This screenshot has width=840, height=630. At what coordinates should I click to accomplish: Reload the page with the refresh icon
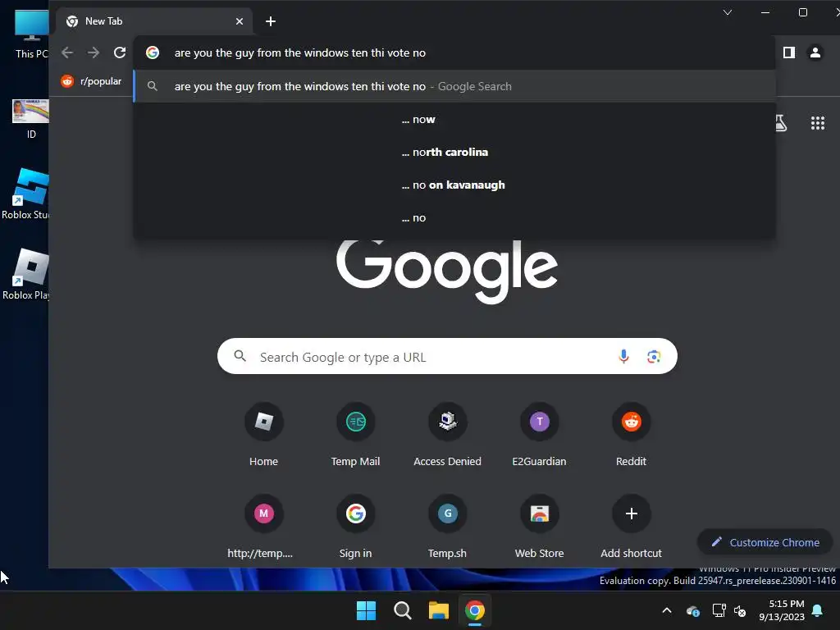pos(120,52)
